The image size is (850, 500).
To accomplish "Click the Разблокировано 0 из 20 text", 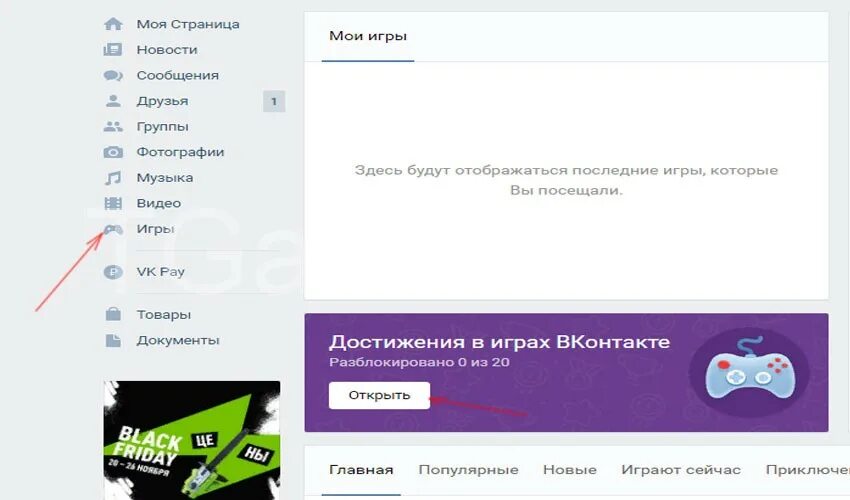I will [419, 362].
